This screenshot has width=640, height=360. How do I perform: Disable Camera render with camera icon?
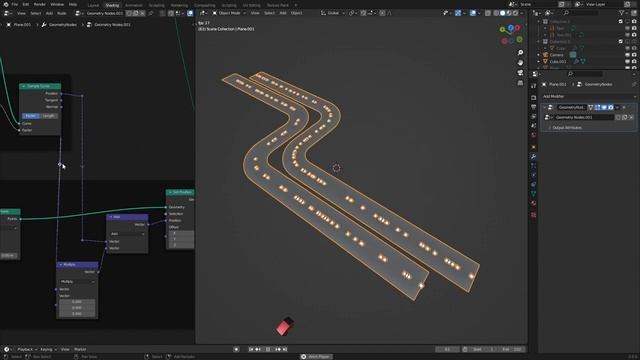634,55
